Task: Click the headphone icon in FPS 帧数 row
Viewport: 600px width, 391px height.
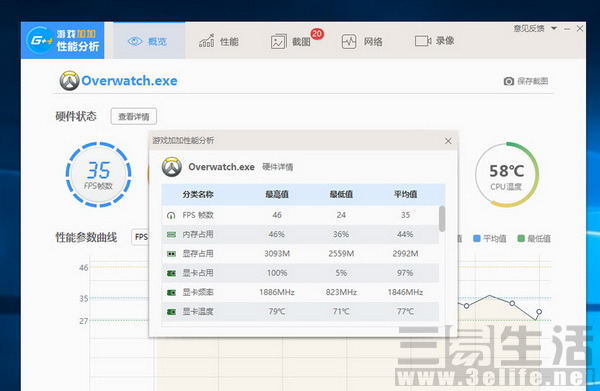Action: [x=171, y=215]
